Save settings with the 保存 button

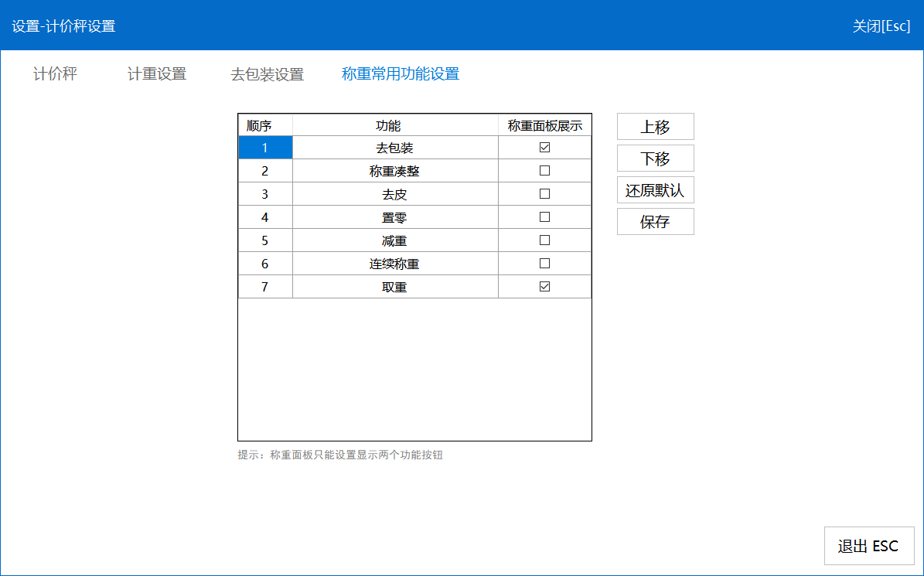[655, 222]
